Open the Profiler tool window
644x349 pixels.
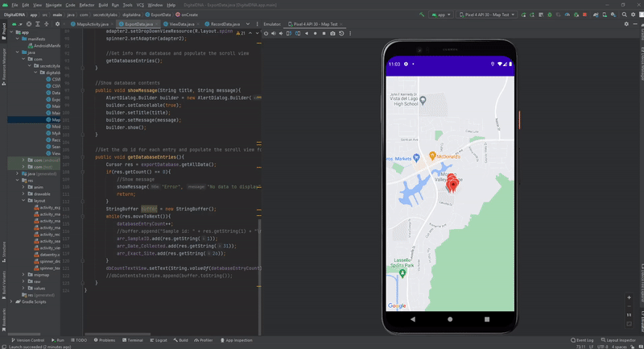click(x=204, y=340)
